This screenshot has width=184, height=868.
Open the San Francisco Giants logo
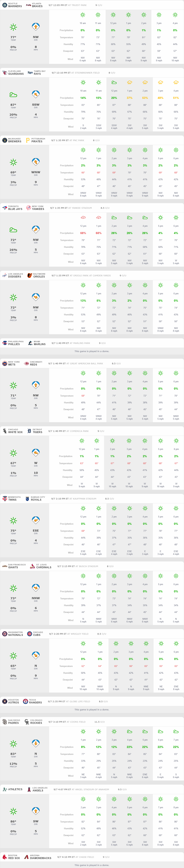click(5, 566)
